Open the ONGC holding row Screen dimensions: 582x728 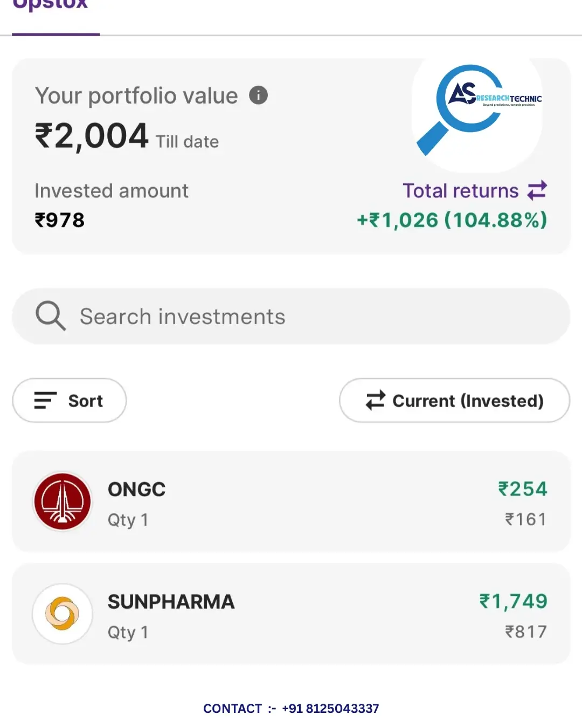tap(291, 502)
